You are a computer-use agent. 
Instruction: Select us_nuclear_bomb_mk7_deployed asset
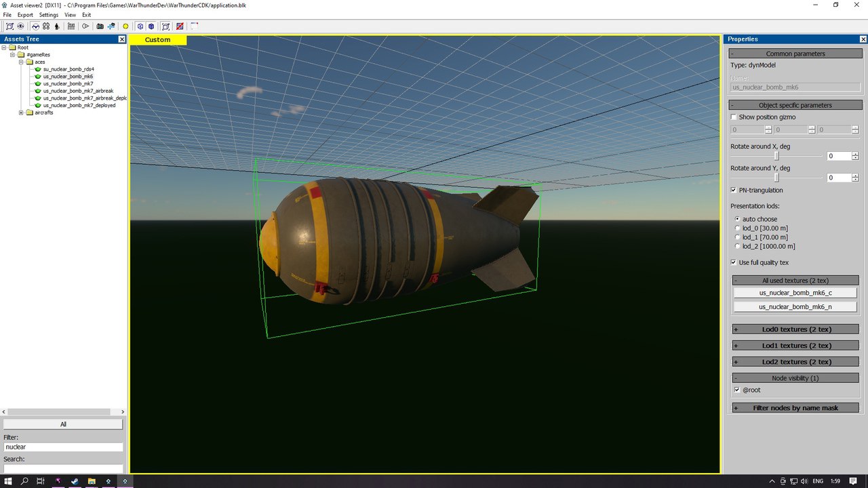[79, 106]
